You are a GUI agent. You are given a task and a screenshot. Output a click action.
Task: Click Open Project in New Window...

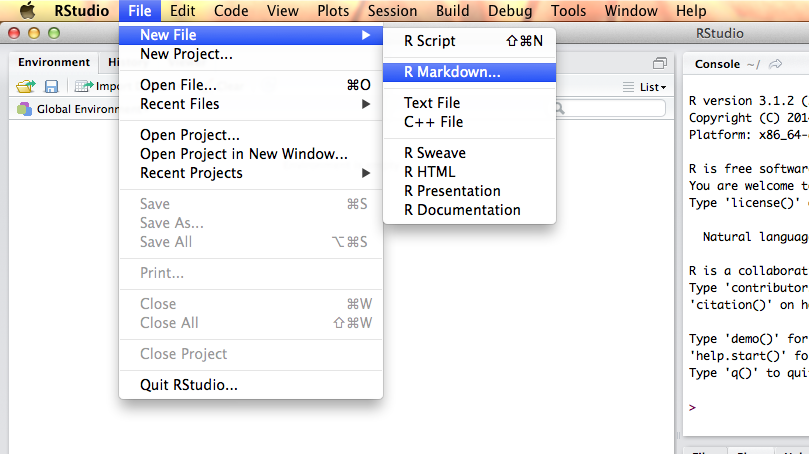243,154
